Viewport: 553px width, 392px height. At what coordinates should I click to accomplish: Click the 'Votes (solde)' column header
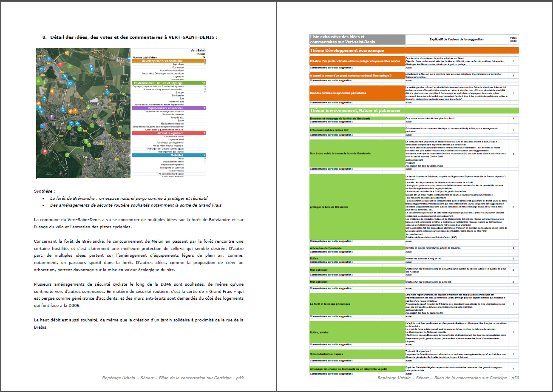pos(513,40)
